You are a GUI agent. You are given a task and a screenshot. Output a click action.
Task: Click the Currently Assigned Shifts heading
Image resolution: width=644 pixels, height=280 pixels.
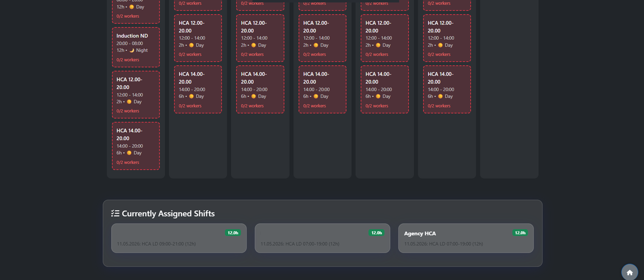[x=168, y=213]
